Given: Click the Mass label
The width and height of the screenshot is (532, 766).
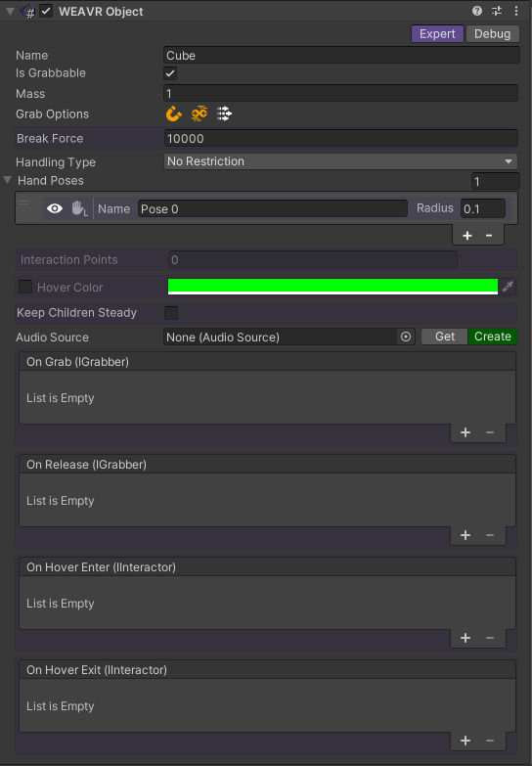Looking at the screenshot, I should 30,94.
